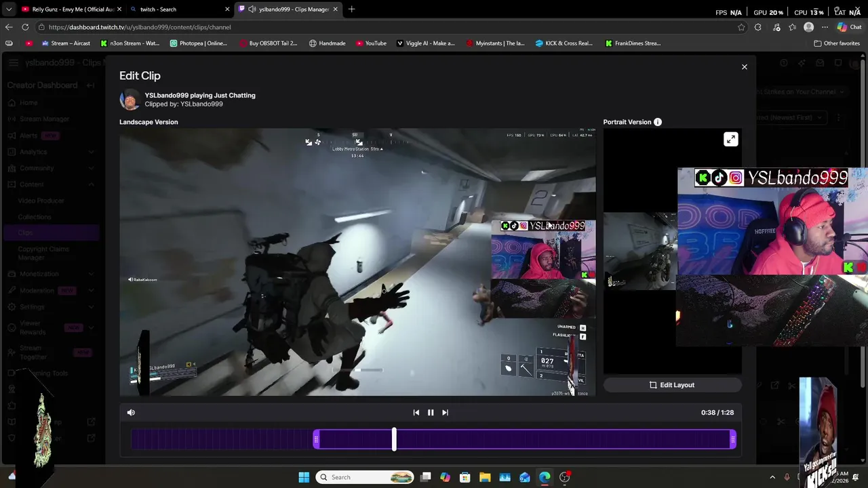Open File Explorer from taskbar
868x488 pixels.
(x=485, y=477)
